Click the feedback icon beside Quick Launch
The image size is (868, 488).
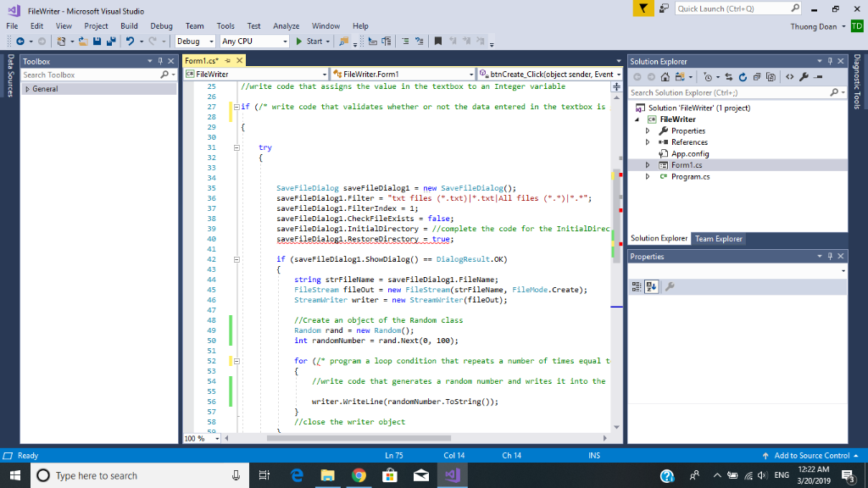tap(664, 8)
